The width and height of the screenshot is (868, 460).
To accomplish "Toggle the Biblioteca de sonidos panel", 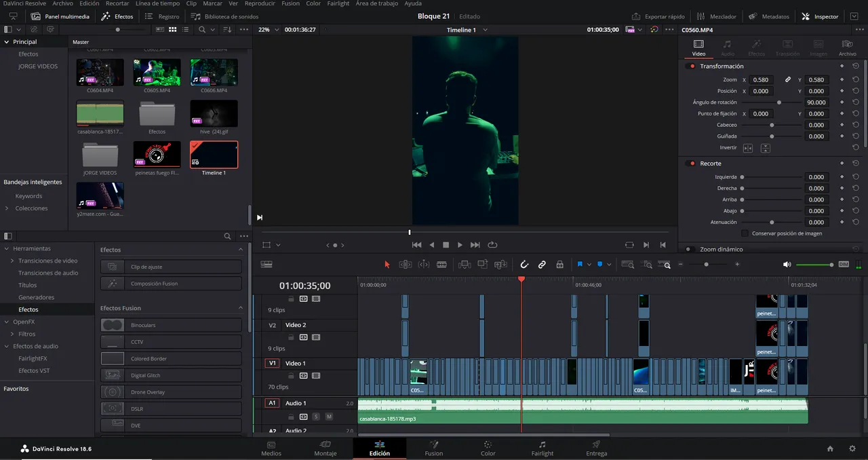I will pyautogui.click(x=223, y=16).
